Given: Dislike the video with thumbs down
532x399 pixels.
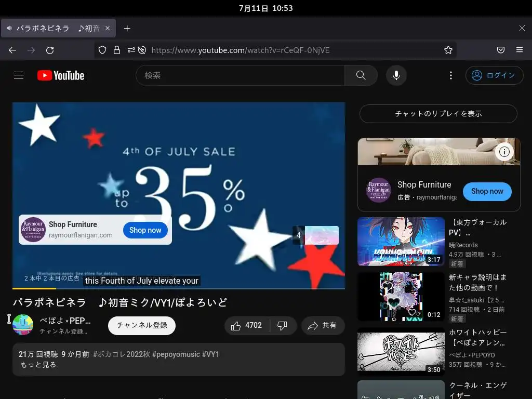Looking at the screenshot, I should [x=282, y=325].
